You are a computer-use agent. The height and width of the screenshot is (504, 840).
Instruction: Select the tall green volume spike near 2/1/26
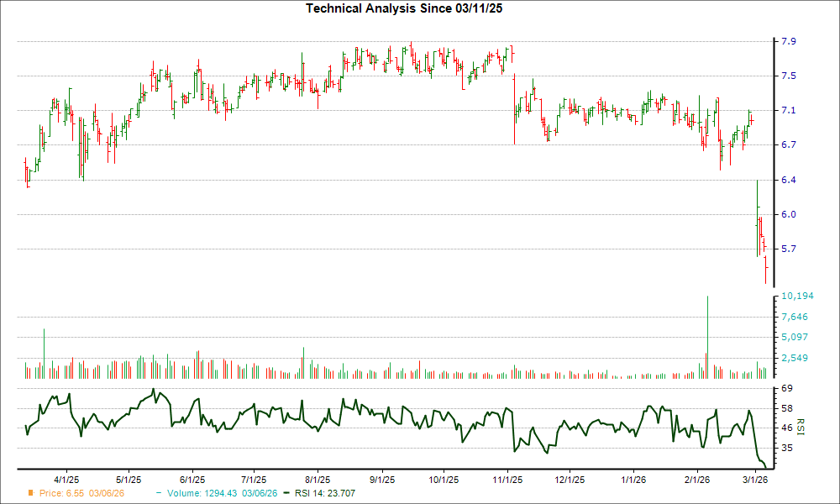[706, 336]
